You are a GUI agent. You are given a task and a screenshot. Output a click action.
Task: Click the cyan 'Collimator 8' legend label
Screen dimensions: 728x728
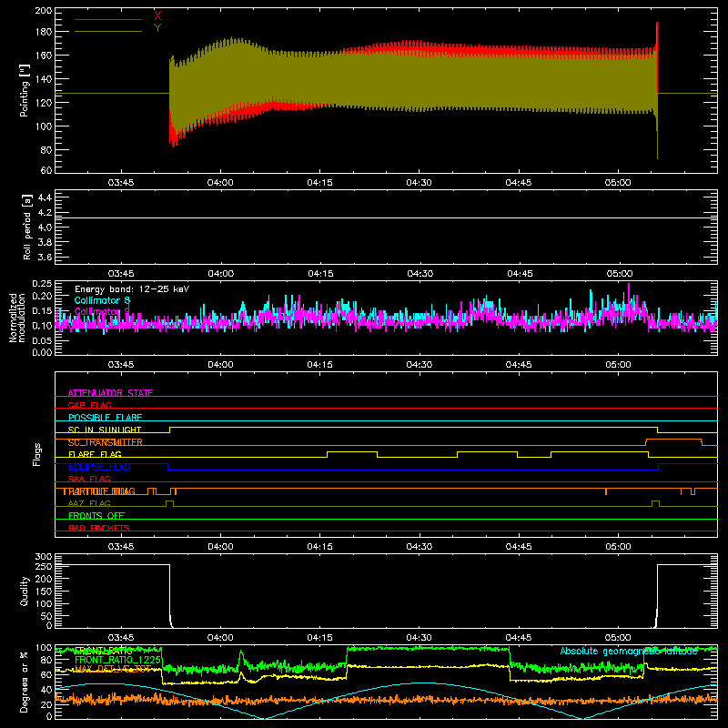102,300
